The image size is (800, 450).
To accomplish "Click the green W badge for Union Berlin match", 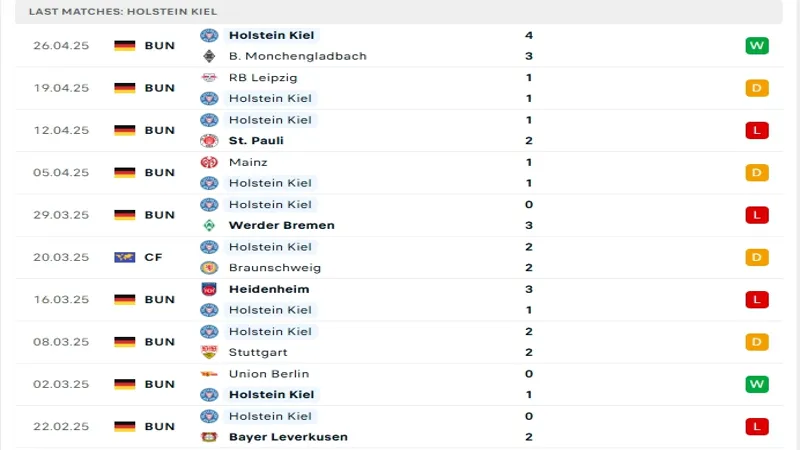I will point(757,384).
